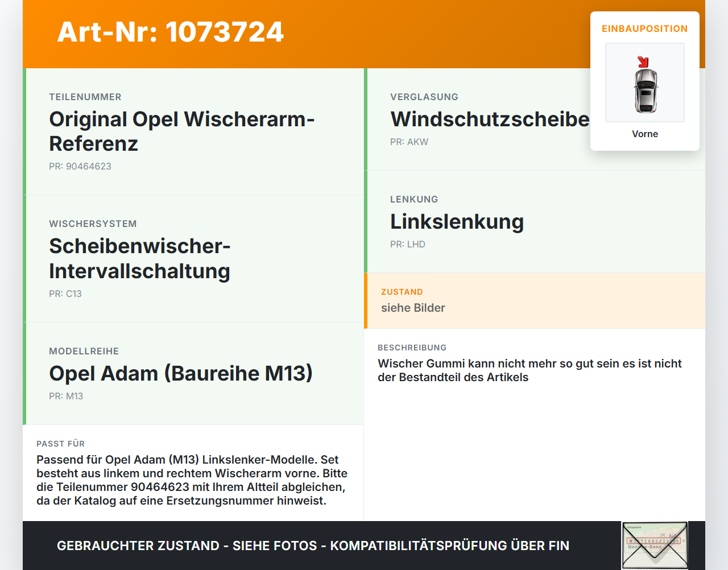Click the VERGLASUNG label
Image resolution: width=728 pixels, height=570 pixels.
coord(424,97)
